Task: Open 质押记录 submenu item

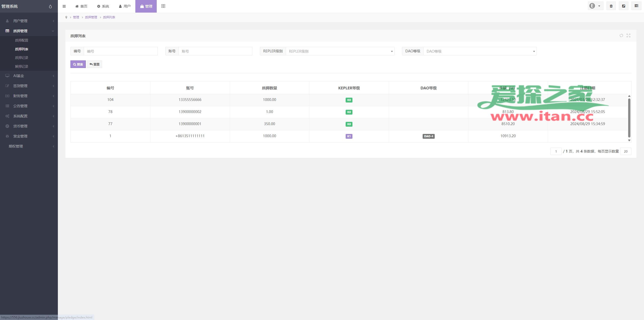Action: (22, 58)
